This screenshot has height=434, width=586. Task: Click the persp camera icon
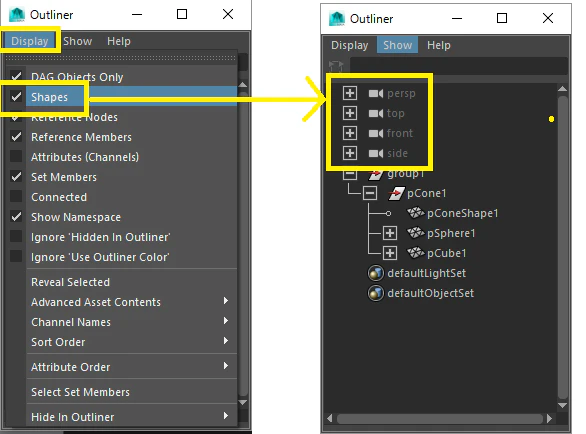coord(376,93)
